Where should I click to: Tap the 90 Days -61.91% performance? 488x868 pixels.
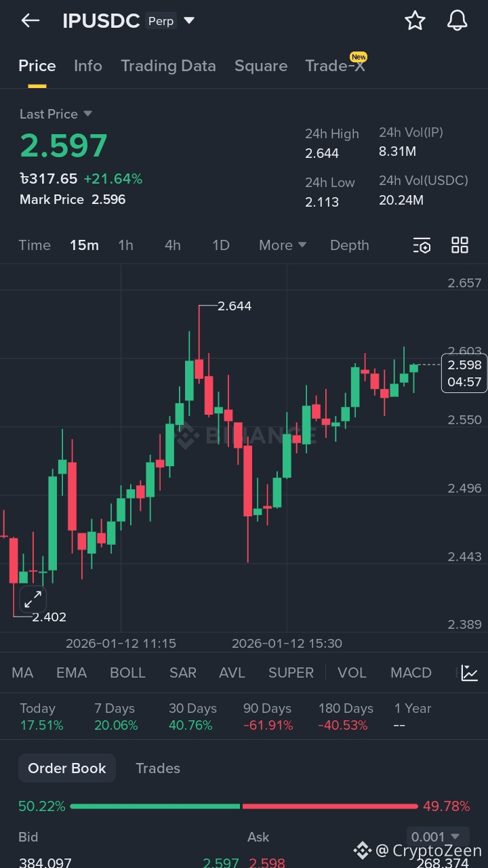(x=268, y=717)
